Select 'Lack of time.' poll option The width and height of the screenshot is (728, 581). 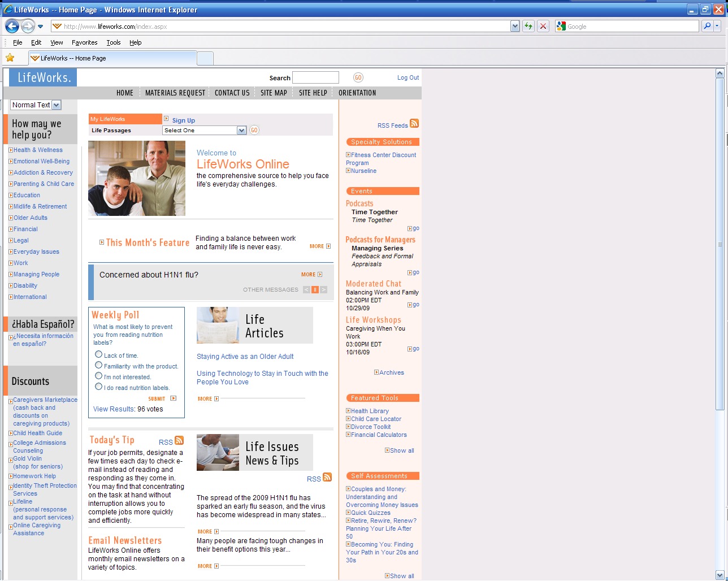99,354
